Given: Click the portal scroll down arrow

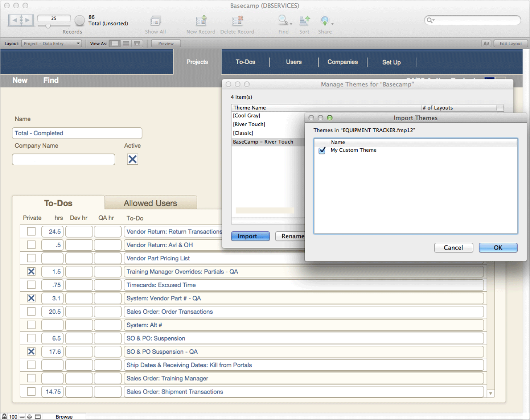Looking at the screenshot, I should (x=491, y=394).
